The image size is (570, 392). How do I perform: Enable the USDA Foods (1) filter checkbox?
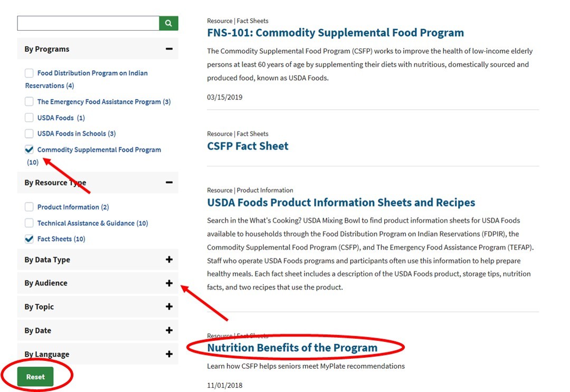pyautogui.click(x=29, y=118)
